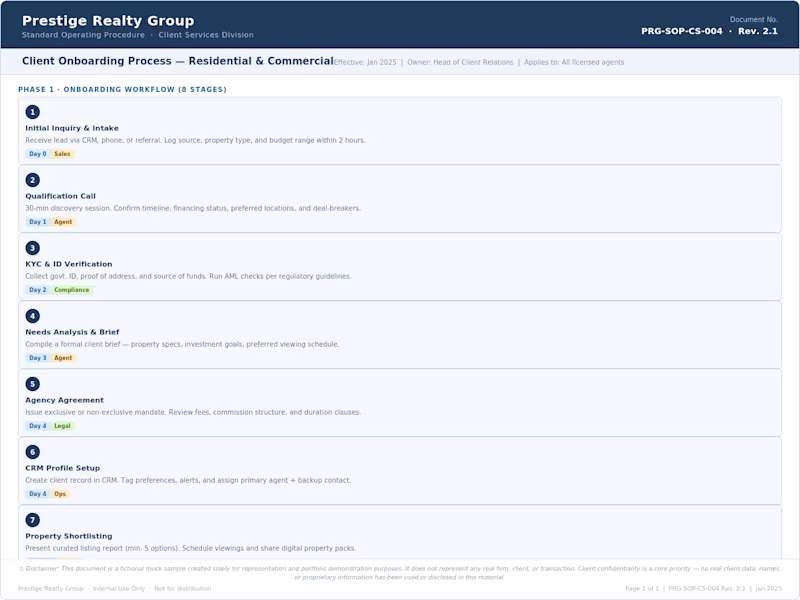Image resolution: width=800 pixels, height=600 pixels.
Task: Select the stage 2 circle badge
Action: [x=34, y=179]
